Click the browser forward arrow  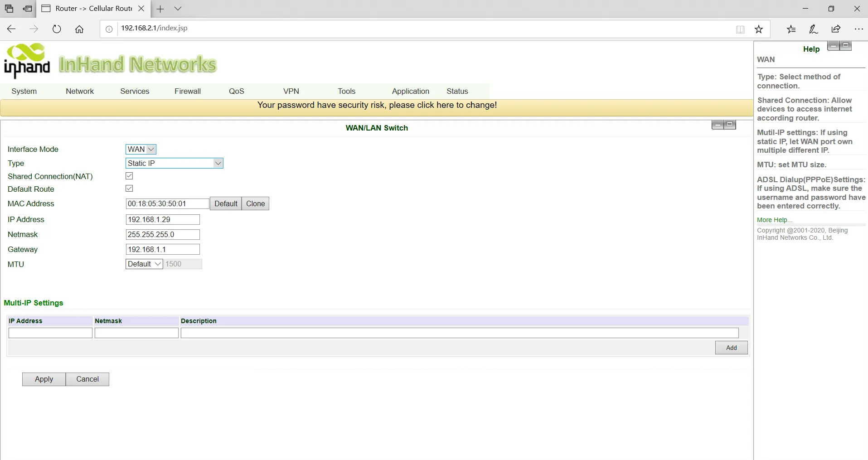(x=34, y=29)
